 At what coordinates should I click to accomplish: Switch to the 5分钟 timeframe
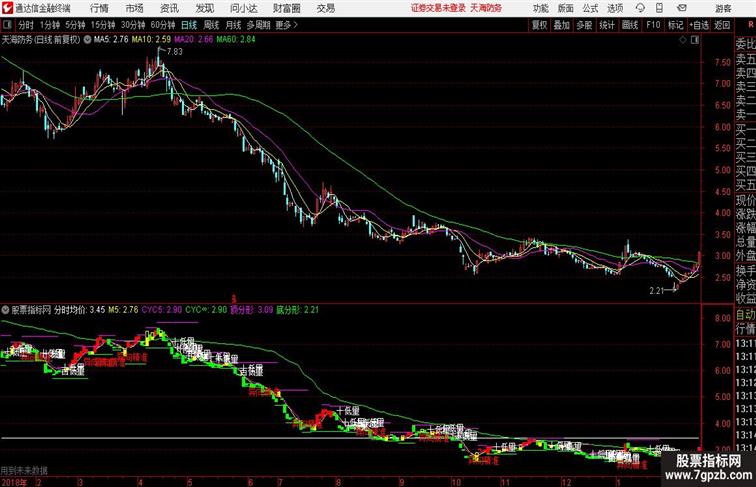pos(75,25)
